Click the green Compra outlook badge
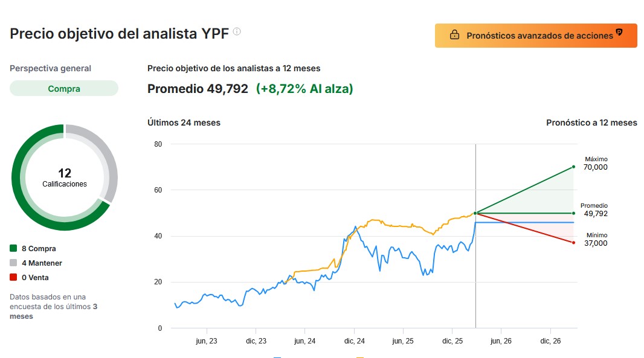644x358 pixels. tap(64, 89)
